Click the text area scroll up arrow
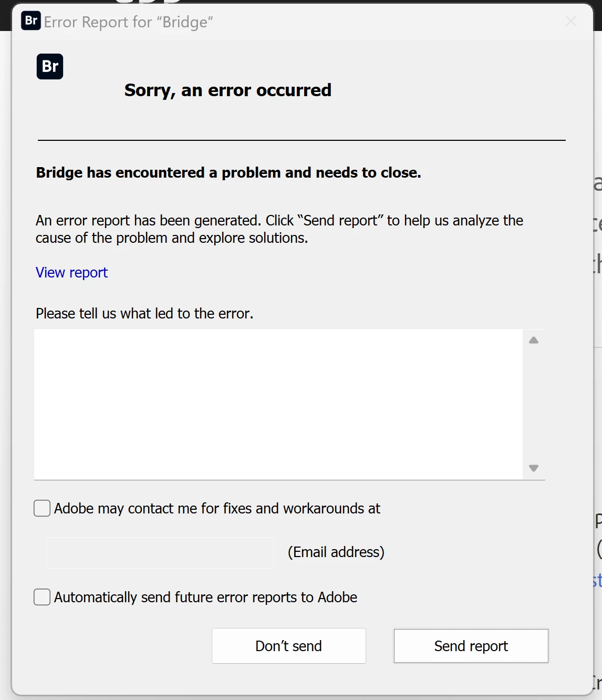Viewport: 602px width, 700px height. tap(534, 340)
